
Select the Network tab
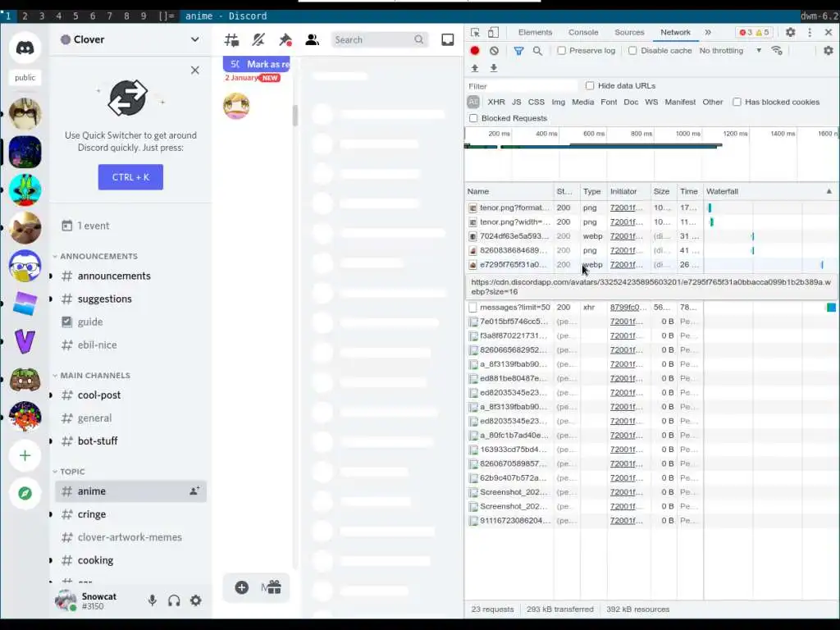click(x=675, y=32)
